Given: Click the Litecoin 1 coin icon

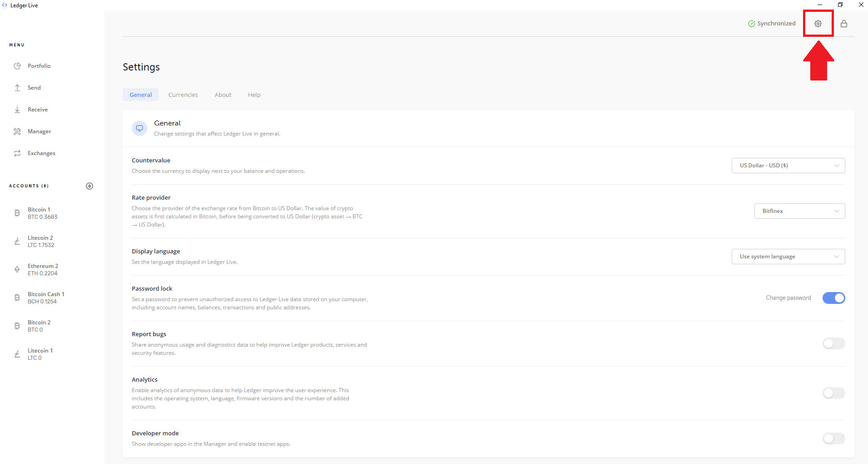Looking at the screenshot, I should 17,354.
